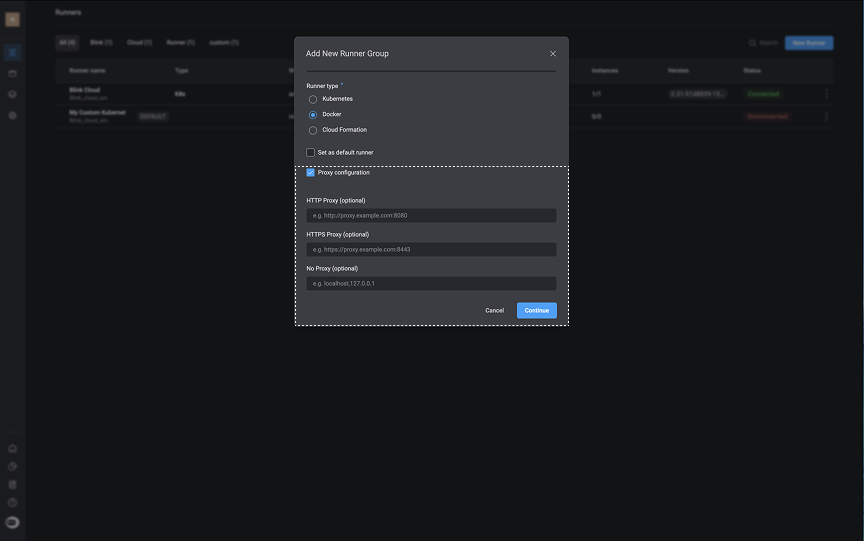Choose the Cloud Formation runner type
The width and height of the screenshot is (864, 541).
coord(313,130)
